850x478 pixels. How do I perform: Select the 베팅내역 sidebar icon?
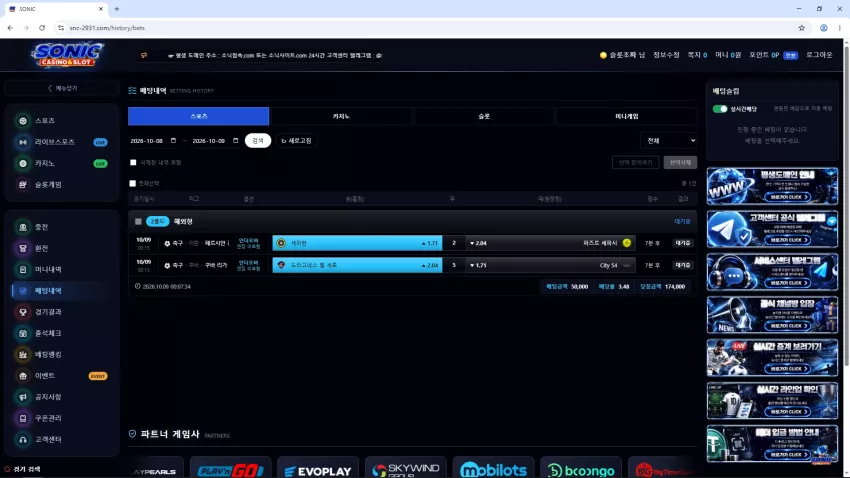[x=23, y=290]
